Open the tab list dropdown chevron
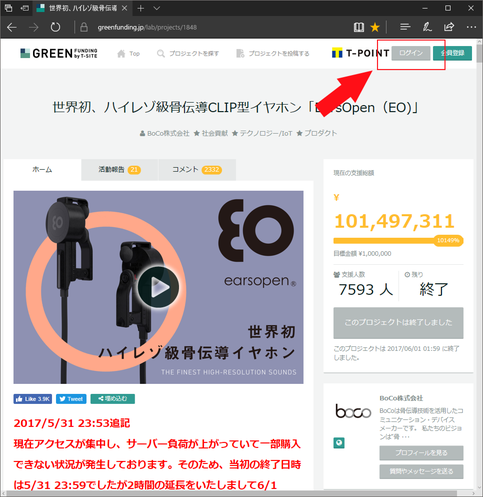Viewport: 483px width, 497px height. [157, 8]
